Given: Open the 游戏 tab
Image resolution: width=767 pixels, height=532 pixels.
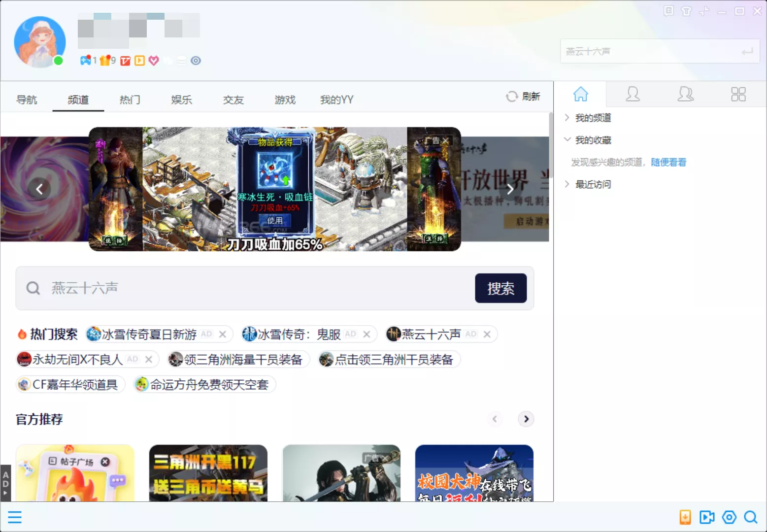Looking at the screenshot, I should click(285, 100).
